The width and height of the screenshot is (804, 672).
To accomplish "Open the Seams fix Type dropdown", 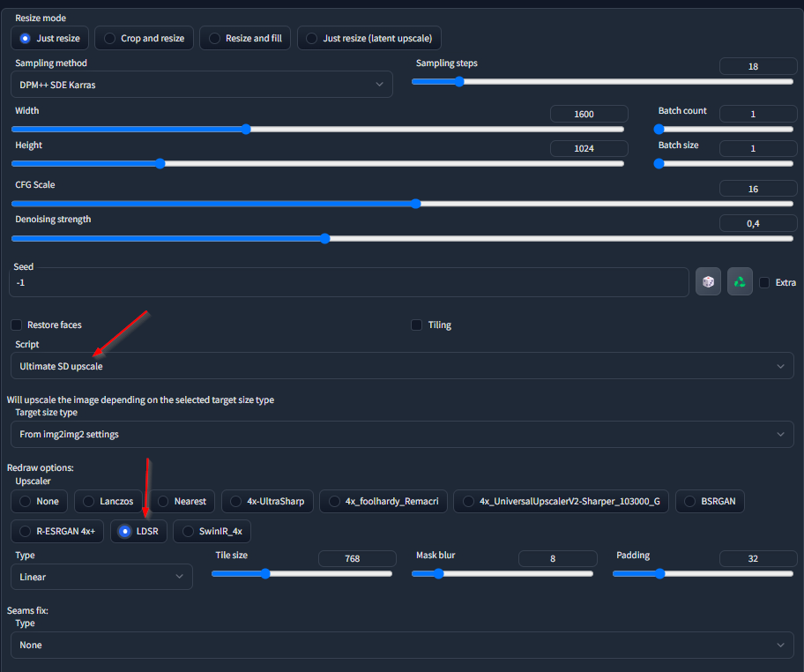I will click(x=403, y=645).
